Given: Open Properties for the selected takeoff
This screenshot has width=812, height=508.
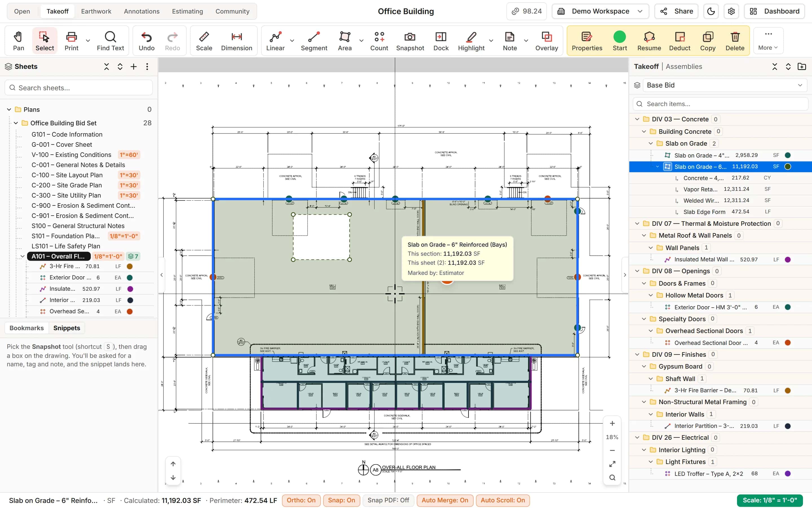Looking at the screenshot, I should 587,41.
